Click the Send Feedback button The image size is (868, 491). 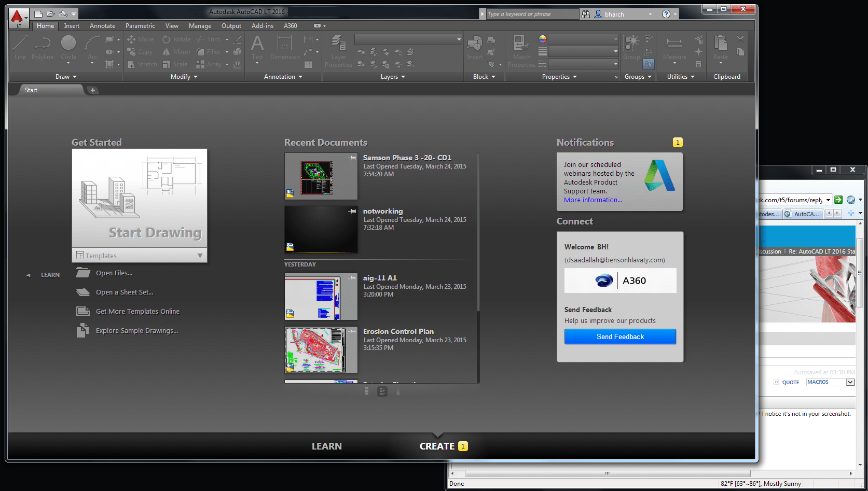pos(620,336)
